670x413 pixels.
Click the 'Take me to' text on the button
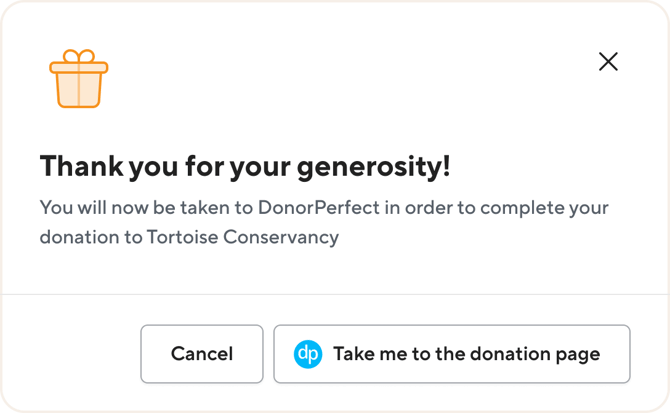(x=375, y=354)
